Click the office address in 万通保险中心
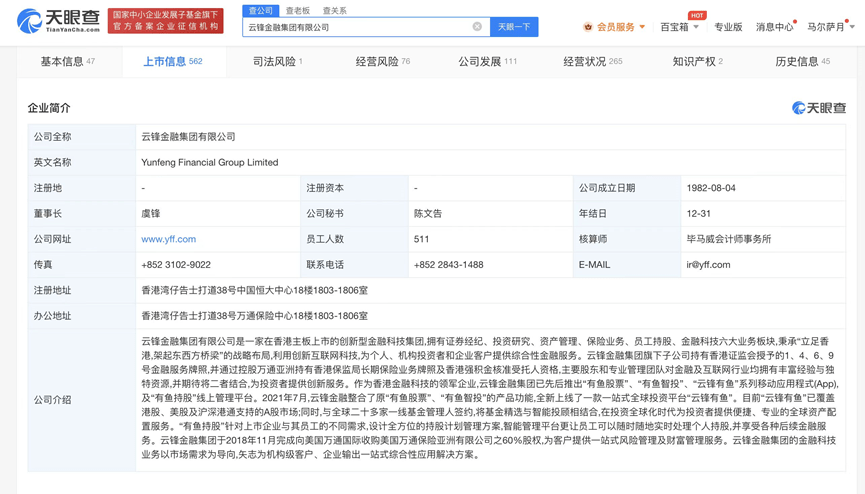This screenshot has height=494, width=865. click(254, 316)
